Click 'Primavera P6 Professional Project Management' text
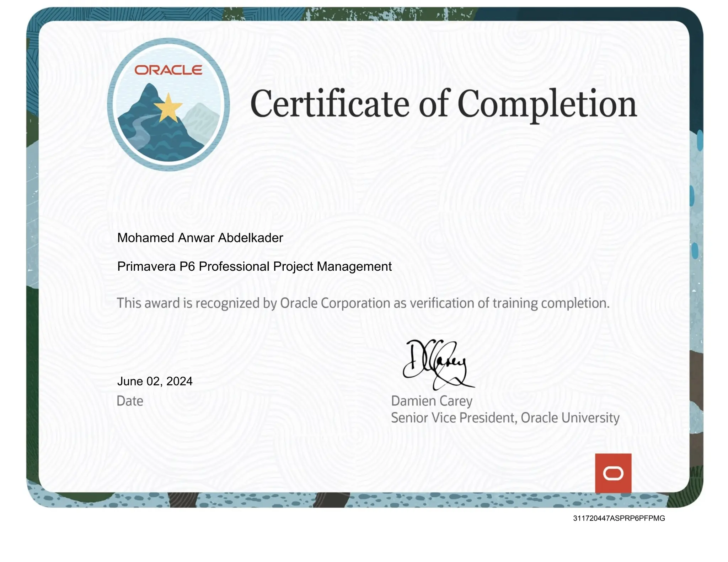This screenshot has height=562, width=728. tap(255, 266)
